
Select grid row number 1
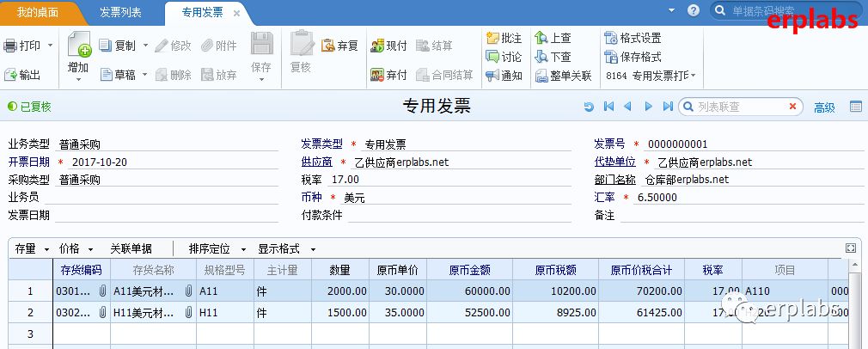point(30,291)
